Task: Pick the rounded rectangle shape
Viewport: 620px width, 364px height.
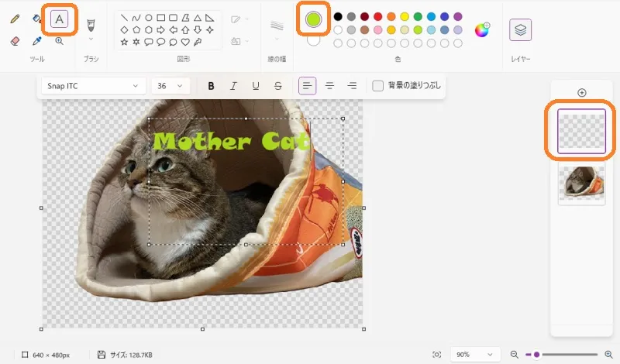Action: 173,18
